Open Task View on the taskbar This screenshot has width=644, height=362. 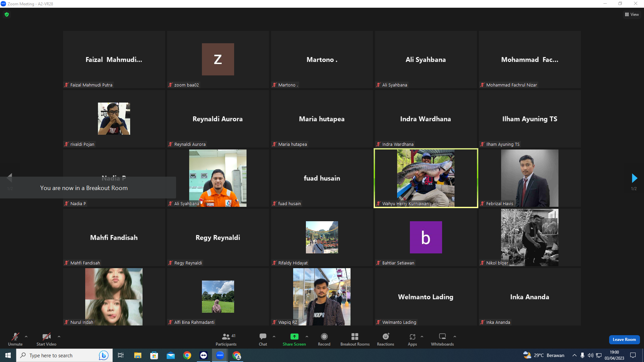coord(121,355)
